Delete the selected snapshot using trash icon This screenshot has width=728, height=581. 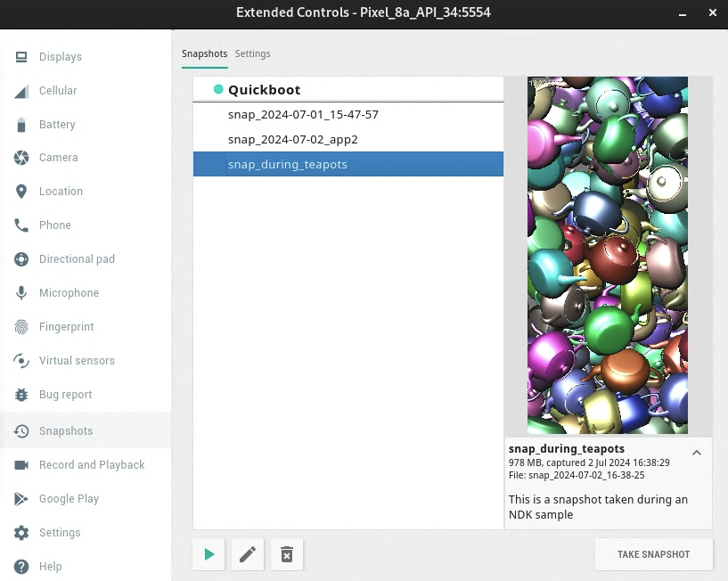(287, 554)
